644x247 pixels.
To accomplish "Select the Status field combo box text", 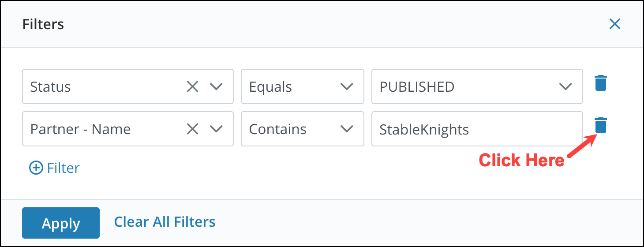I will (50, 87).
